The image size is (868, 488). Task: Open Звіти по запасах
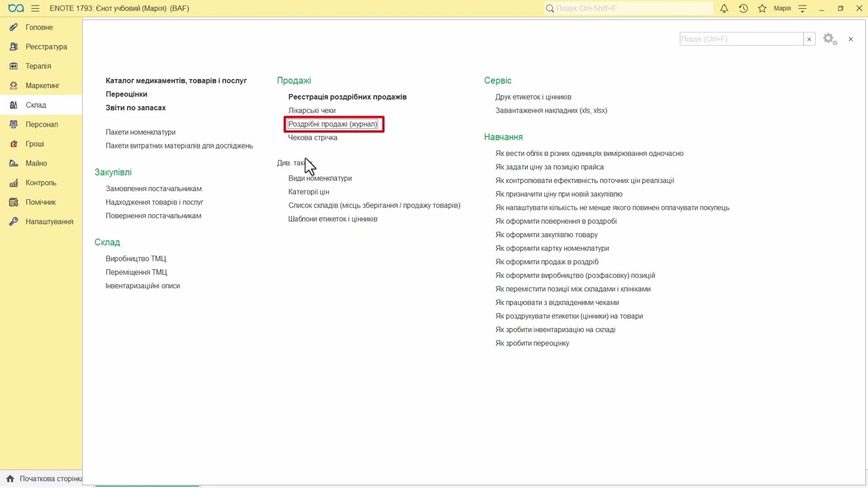(x=136, y=108)
